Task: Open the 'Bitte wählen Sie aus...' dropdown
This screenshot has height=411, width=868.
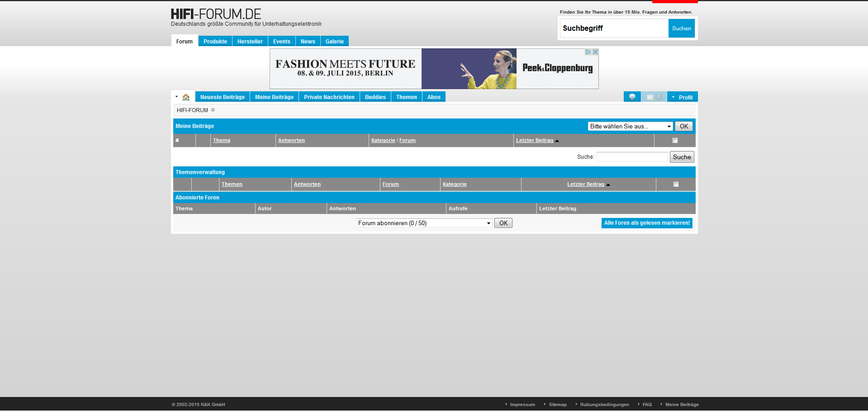Action: tap(630, 127)
